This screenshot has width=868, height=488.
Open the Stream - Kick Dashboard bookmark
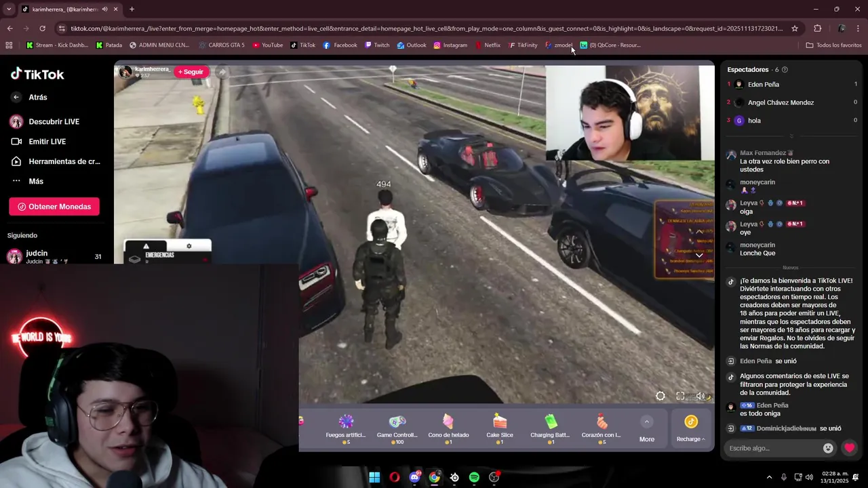[57, 45]
